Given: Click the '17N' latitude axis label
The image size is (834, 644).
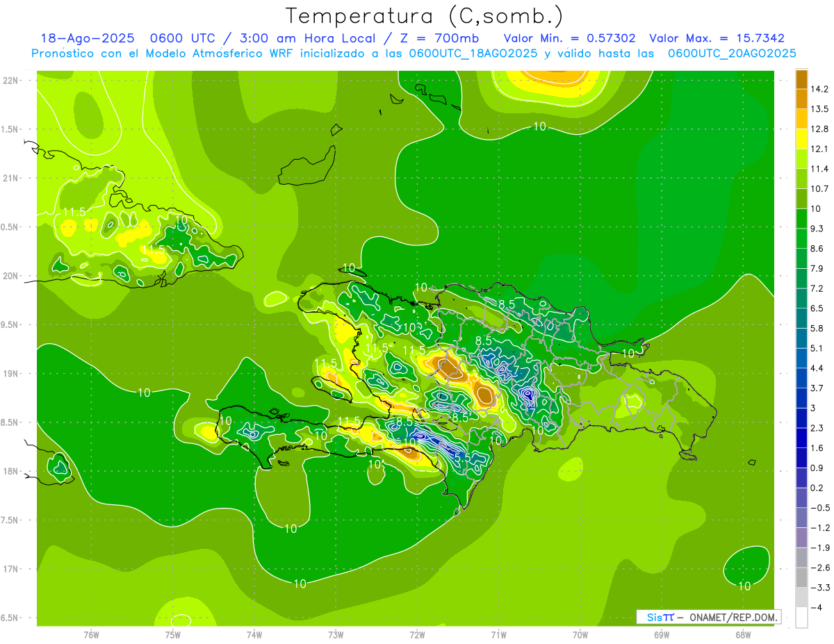Looking at the screenshot, I should click(x=12, y=569).
